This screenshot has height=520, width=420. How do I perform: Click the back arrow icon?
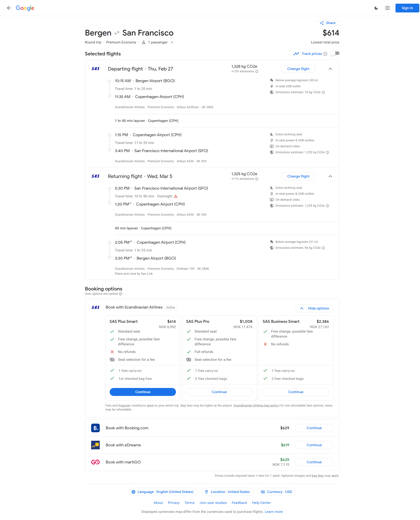[x=9, y=8]
